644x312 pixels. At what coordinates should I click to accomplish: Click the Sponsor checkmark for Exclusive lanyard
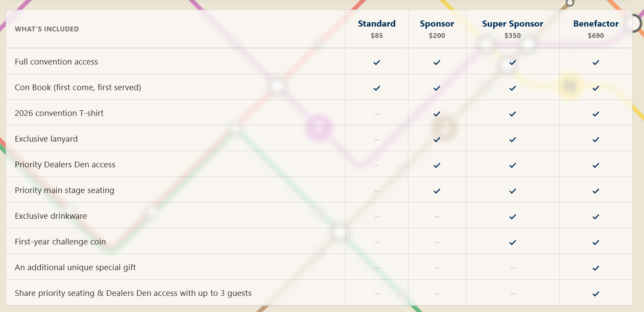(437, 139)
